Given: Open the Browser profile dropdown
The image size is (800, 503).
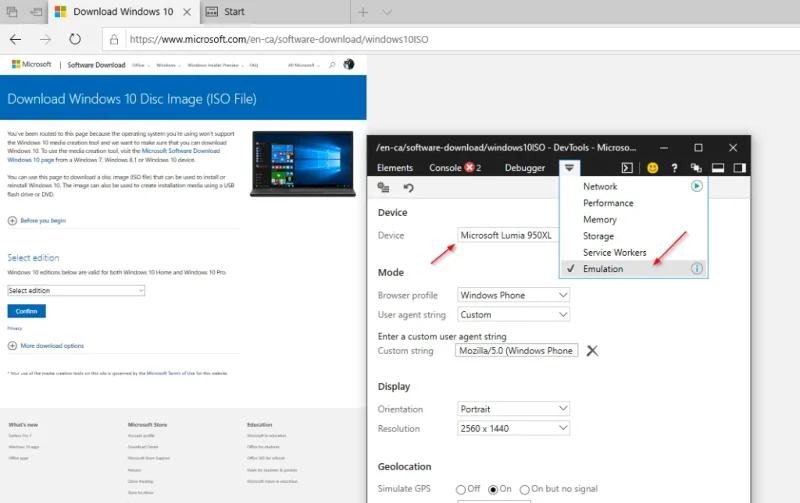Looking at the screenshot, I should (513, 295).
